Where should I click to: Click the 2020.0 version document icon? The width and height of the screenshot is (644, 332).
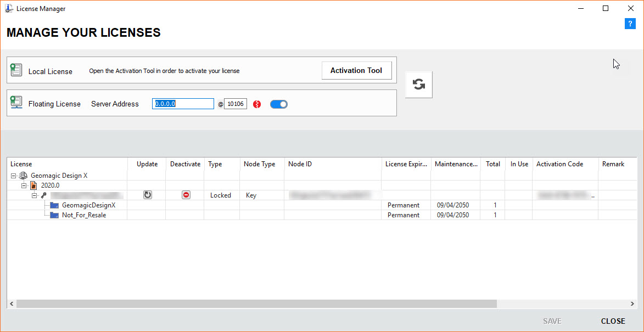tap(33, 185)
